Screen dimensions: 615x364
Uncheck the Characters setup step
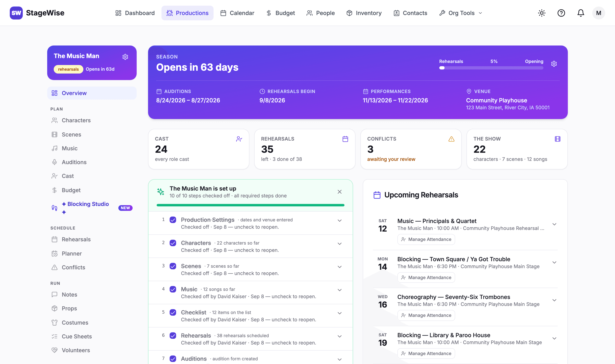coord(173,243)
